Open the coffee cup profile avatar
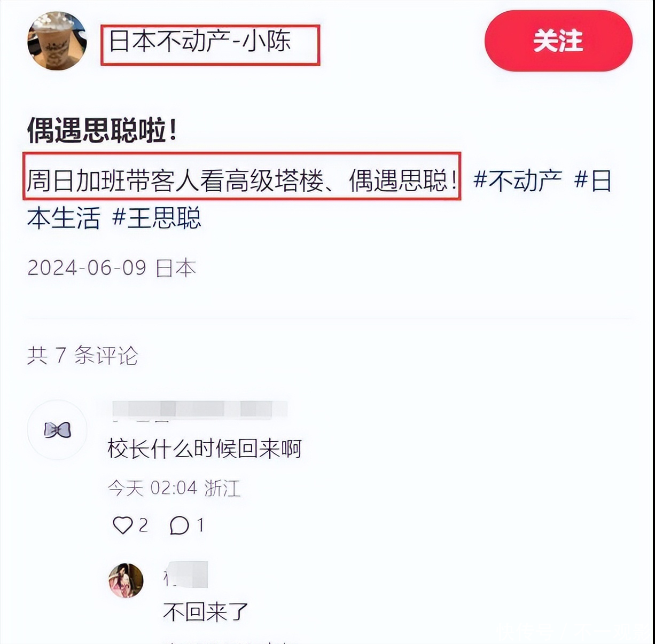Image resolution: width=655 pixels, height=644 pixels. click(x=57, y=41)
